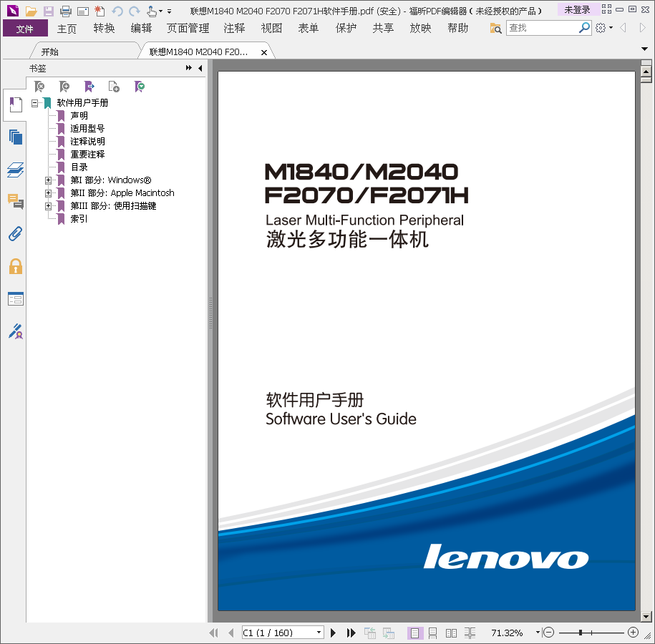The image size is (655, 644).
Task: Click the add new bookmark icon
Action: tap(64, 87)
